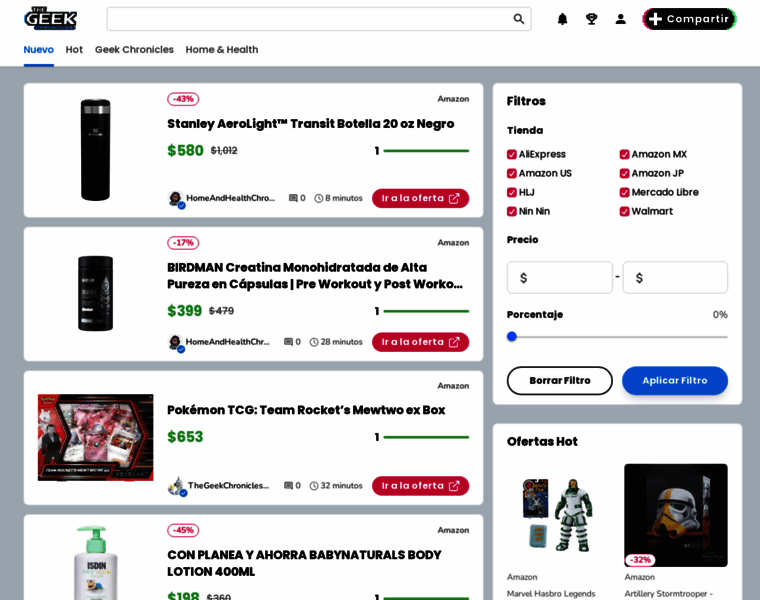This screenshot has width=760, height=600.
Task: Click the -17% discount badge
Action: (183, 242)
